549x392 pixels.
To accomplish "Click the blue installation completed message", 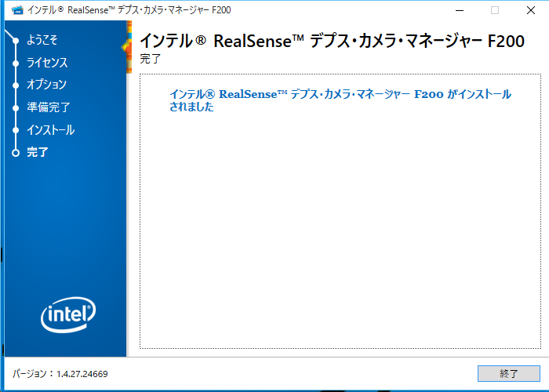I will tap(340, 100).
